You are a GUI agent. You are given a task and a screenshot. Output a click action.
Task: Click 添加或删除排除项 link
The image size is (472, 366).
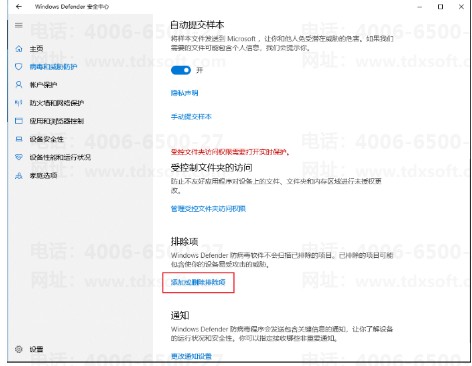(x=198, y=282)
